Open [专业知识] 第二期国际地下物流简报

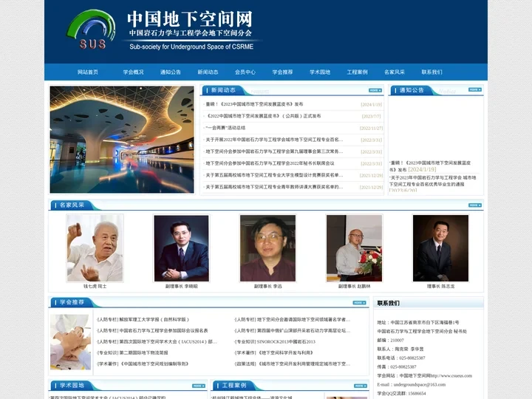(132, 353)
